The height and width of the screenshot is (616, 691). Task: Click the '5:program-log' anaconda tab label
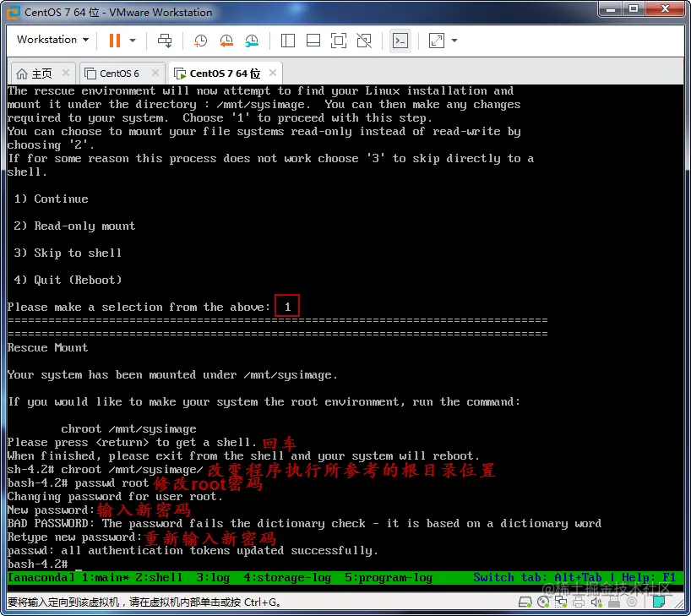tap(389, 578)
